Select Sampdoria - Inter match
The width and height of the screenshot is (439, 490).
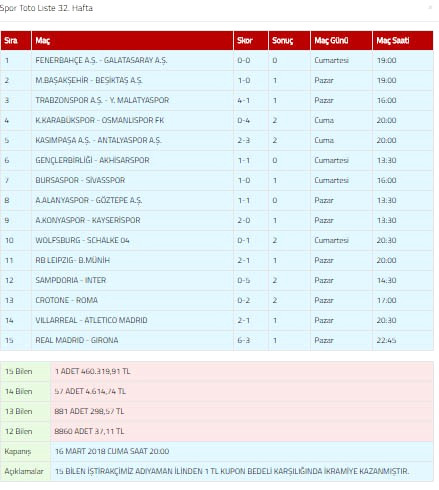click(71, 280)
